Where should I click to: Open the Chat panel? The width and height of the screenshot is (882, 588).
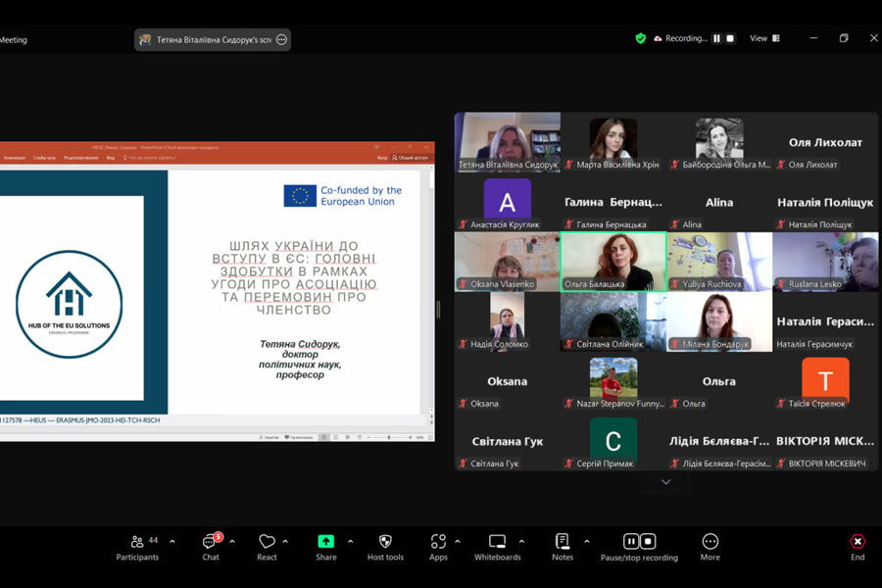[x=211, y=547]
